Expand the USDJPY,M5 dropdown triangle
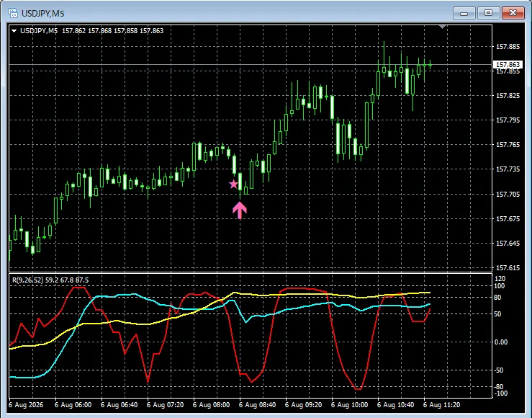532x418 pixels. (x=14, y=31)
